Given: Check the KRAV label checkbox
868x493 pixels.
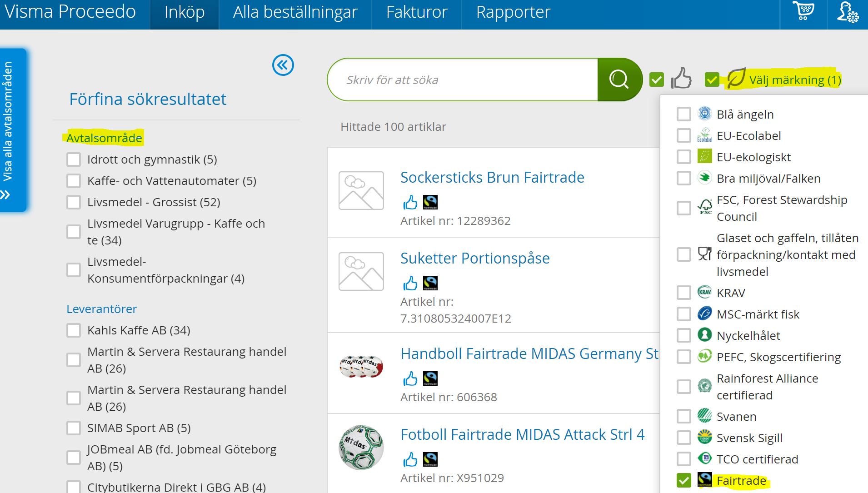Looking at the screenshot, I should click(x=683, y=293).
